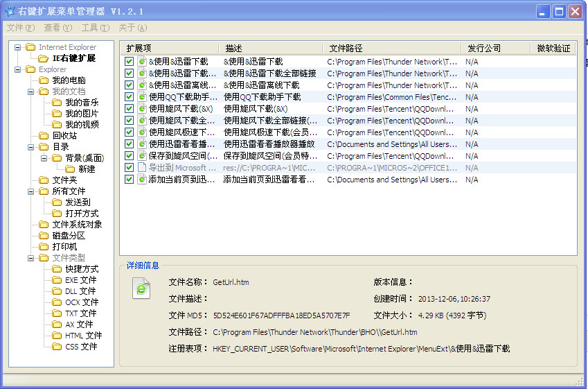Image resolution: width=588 pixels, height=389 pixels.
Task: Sort by the 文件路径 column header
Action: click(x=392, y=48)
